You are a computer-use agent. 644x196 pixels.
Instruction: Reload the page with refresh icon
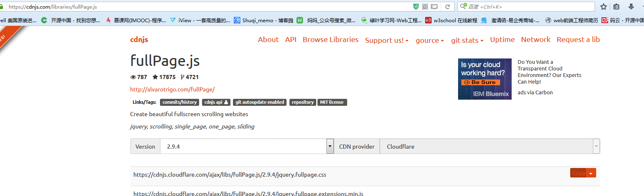click(x=447, y=7)
